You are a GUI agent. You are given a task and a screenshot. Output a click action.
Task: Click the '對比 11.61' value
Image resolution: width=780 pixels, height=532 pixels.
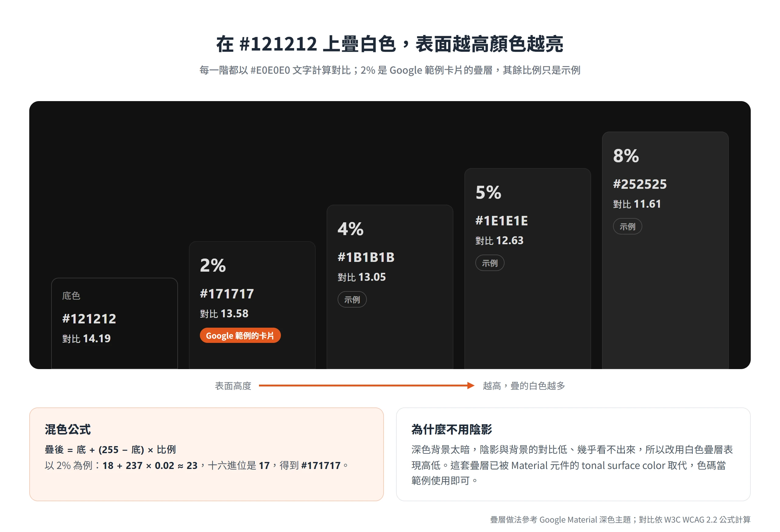click(637, 204)
